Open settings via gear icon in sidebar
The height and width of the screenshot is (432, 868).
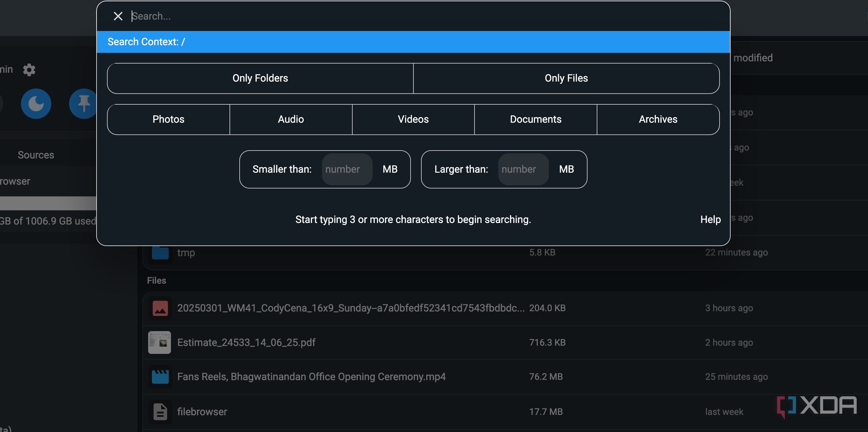point(29,70)
